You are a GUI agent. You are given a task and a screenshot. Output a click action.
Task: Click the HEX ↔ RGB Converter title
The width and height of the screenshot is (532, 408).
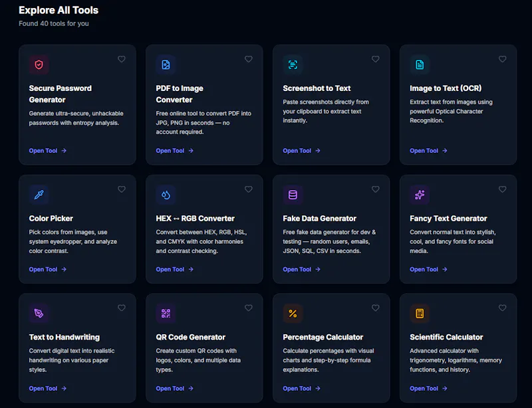[195, 219]
